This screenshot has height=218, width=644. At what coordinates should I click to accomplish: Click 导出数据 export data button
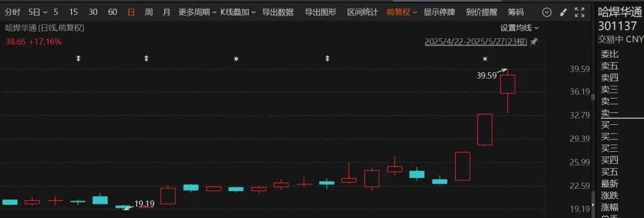[x=278, y=13]
